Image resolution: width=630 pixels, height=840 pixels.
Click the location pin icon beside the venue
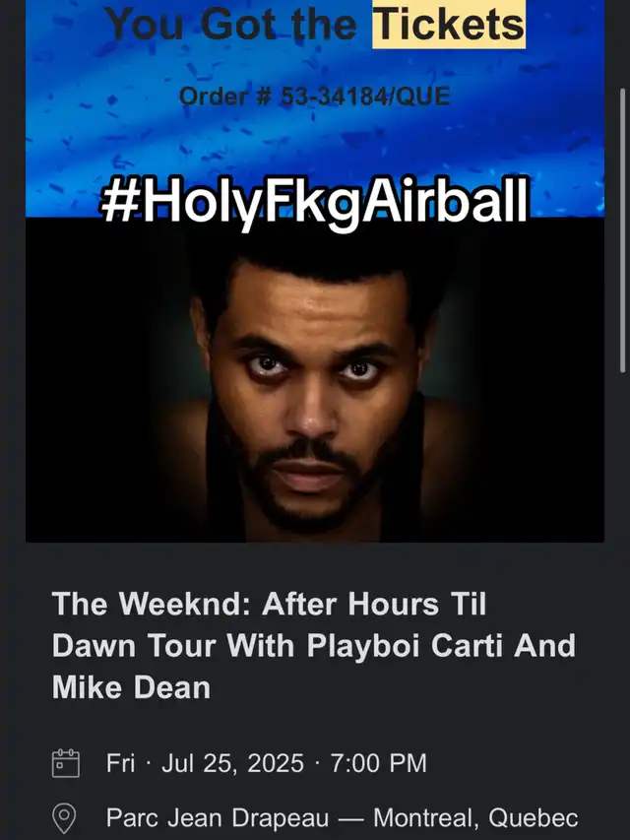click(64, 818)
